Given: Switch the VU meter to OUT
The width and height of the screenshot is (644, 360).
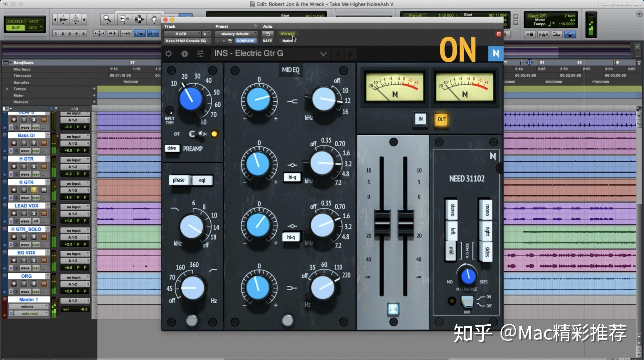Looking at the screenshot, I should click(x=441, y=119).
